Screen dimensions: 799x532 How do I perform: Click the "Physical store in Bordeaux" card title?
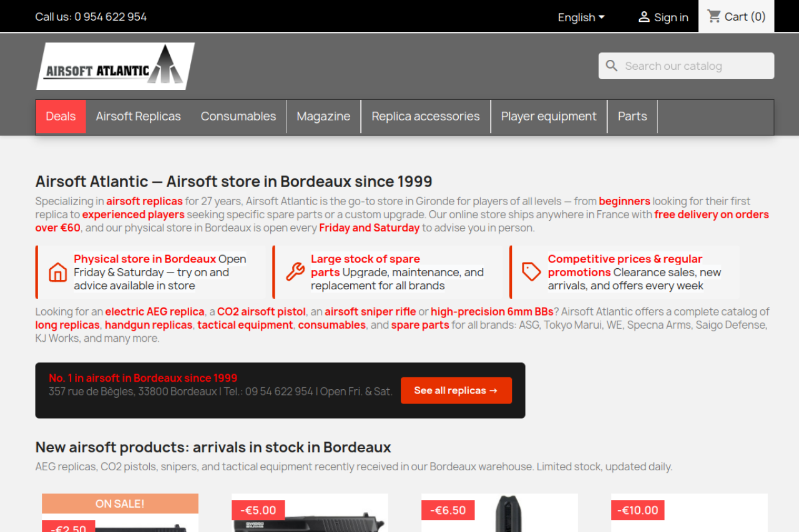tap(145, 259)
